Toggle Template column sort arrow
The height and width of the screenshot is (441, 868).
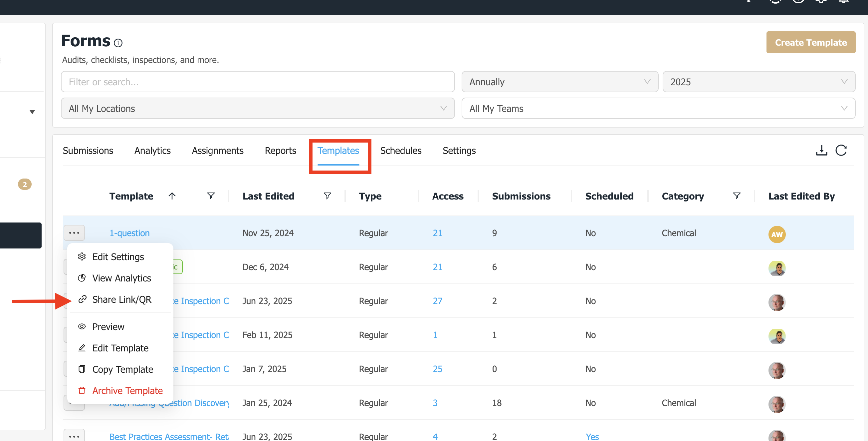(x=172, y=196)
